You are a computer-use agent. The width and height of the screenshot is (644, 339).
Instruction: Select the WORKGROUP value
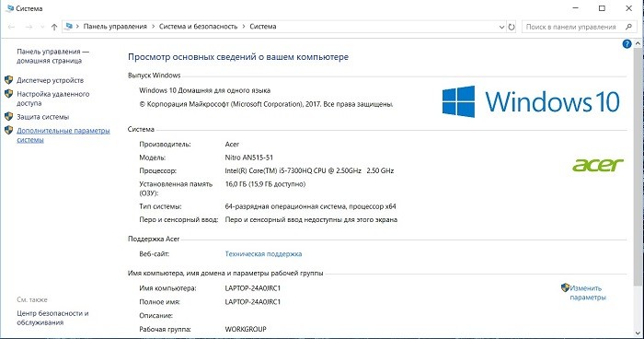[246, 329]
